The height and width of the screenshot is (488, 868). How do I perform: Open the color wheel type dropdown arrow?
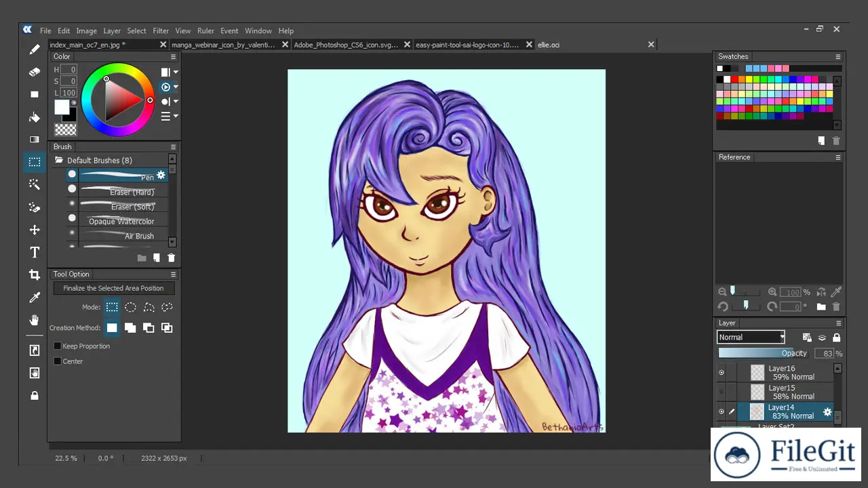(x=176, y=87)
